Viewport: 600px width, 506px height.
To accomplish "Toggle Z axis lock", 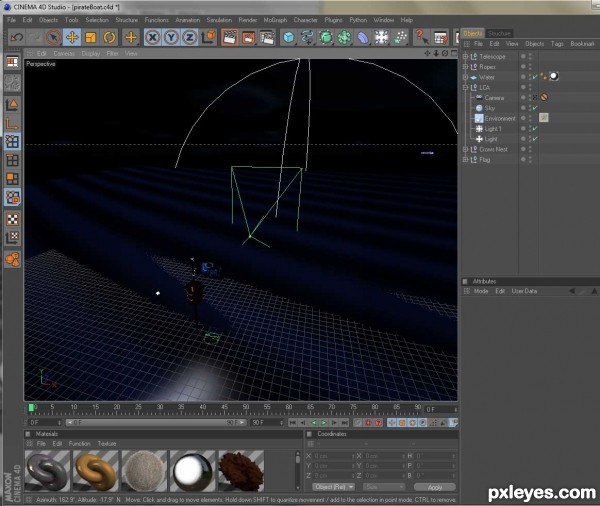I will point(189,38).
